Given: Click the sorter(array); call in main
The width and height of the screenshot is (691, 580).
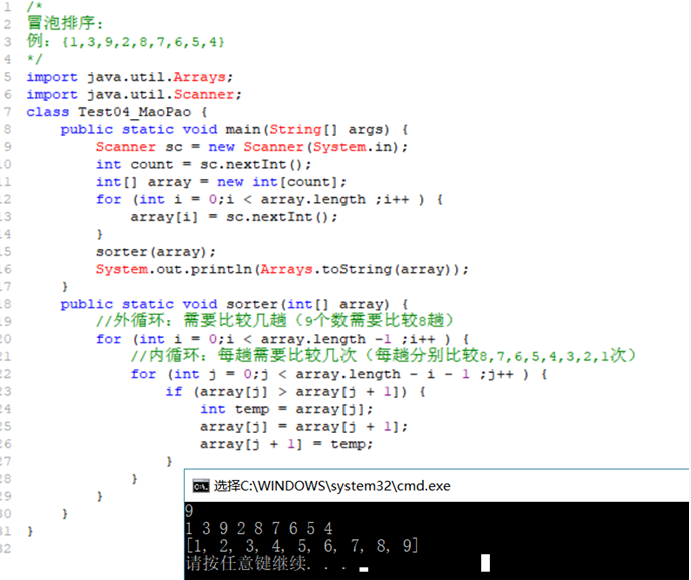Looking at the screenshot, I should pyautogui.click(x=156, y=252).
